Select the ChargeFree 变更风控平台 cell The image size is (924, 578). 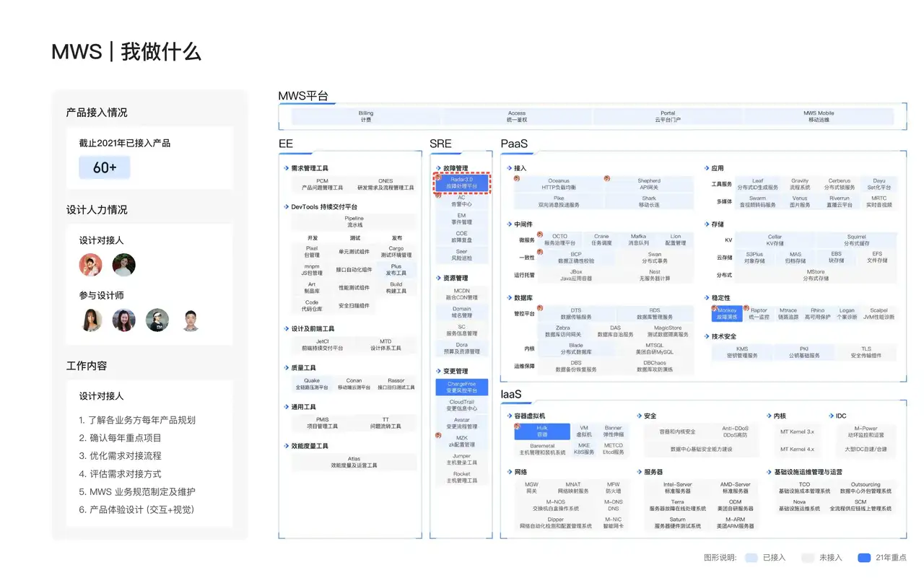click(x=462, y=387)
